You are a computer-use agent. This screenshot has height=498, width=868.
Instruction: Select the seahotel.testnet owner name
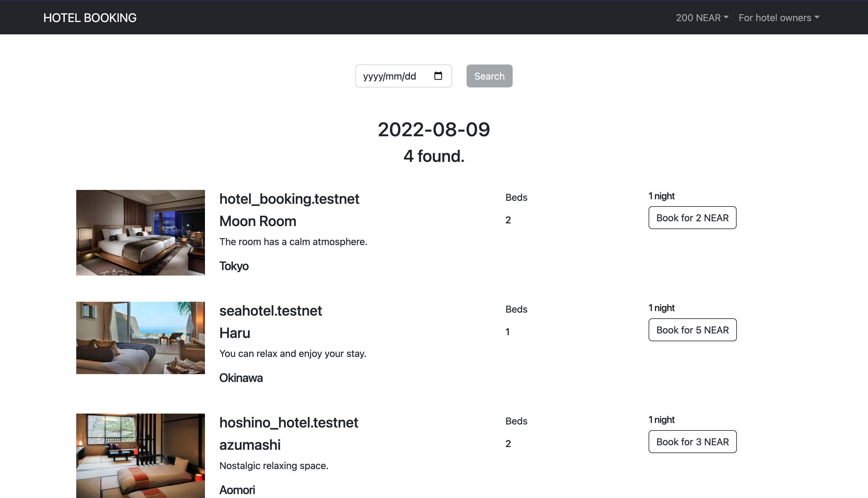tap(270, 310)
